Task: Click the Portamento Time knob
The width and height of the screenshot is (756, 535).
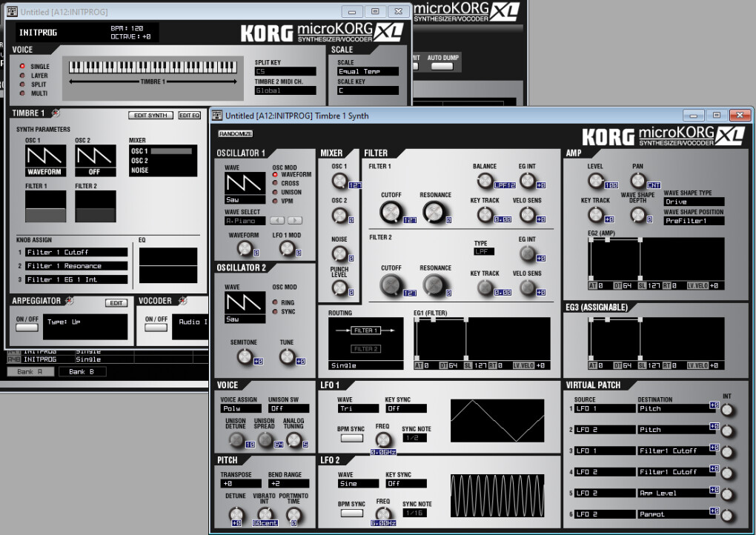Action: click(294, 515)
